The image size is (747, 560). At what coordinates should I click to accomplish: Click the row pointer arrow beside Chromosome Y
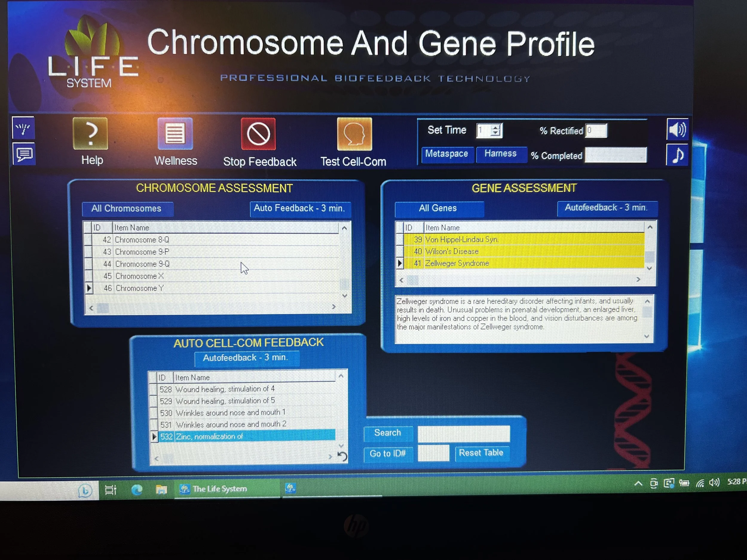tap(90, 288)
